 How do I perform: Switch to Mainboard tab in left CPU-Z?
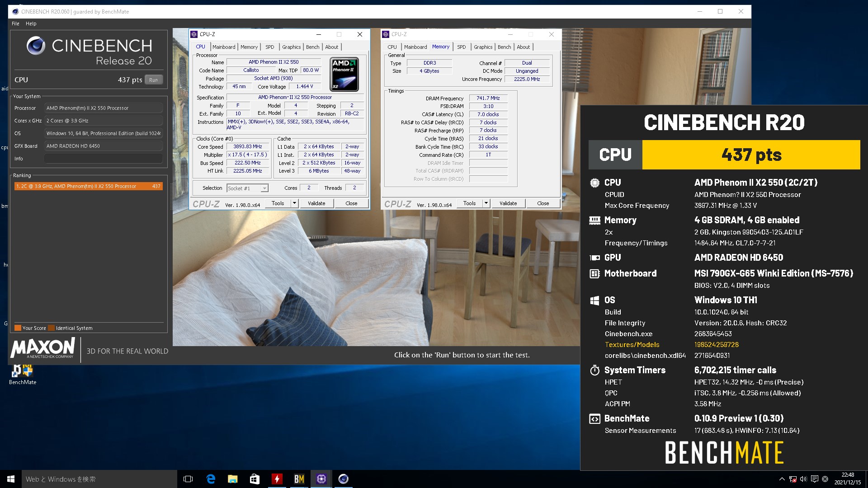point(224,47)
